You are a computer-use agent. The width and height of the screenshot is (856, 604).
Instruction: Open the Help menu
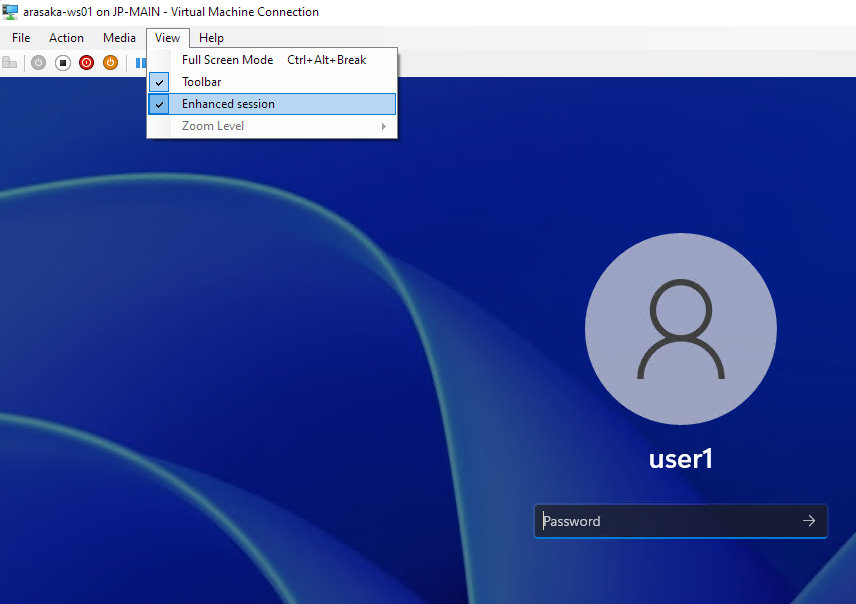tap(211, 38)
